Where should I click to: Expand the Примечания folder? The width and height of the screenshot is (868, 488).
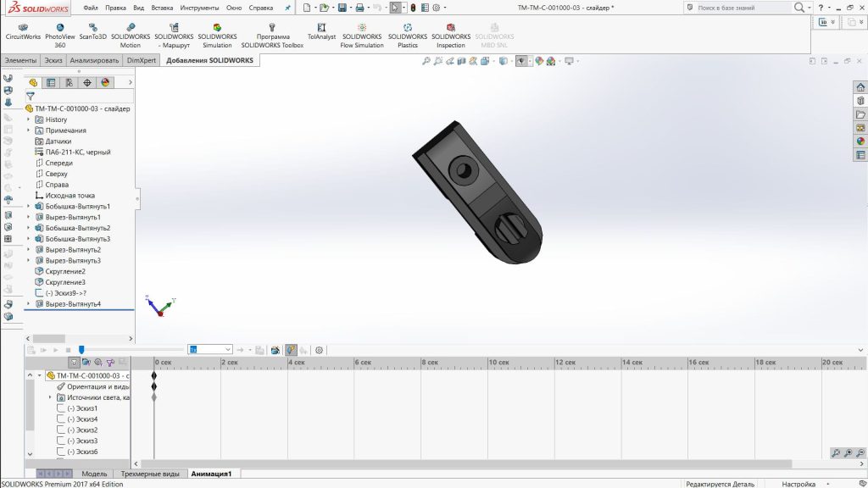pos(29,130)
